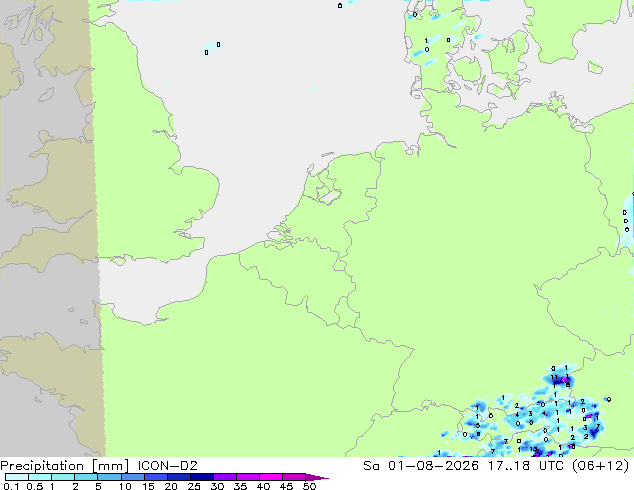Image resolution: width=634 pixels, height=490 pixels.
Task: Choose the 40–45 mm bright magenta swatch
Action: (x=271, y=477)
